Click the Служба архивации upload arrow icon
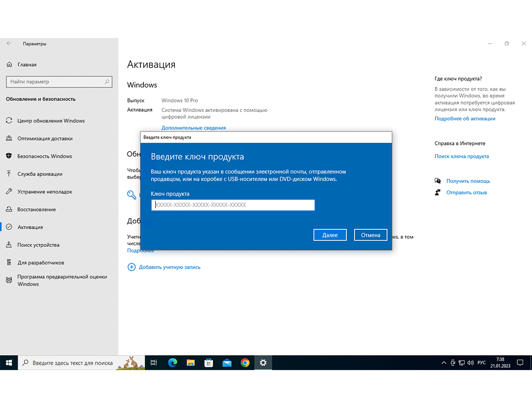This screenshot has width=532, height=408. (9, 173)
